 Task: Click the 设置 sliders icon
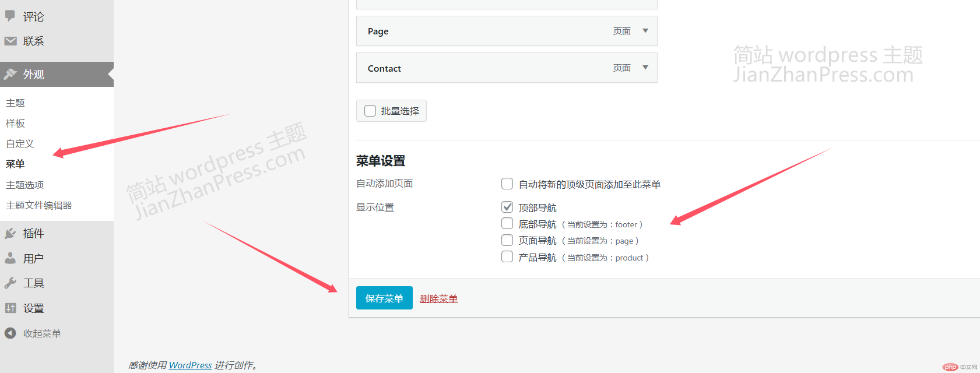point(10,308)
